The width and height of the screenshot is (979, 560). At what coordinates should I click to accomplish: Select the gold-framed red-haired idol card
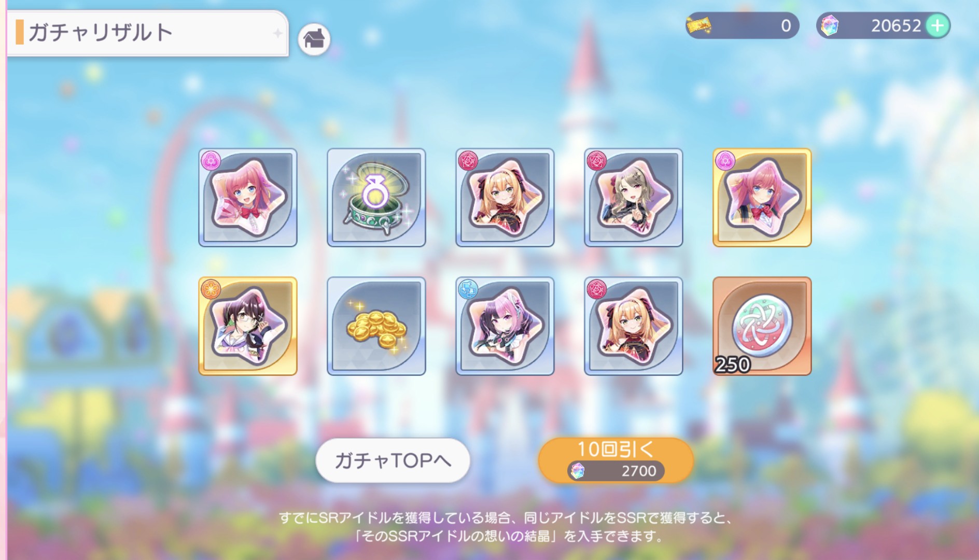pos(762,198)
